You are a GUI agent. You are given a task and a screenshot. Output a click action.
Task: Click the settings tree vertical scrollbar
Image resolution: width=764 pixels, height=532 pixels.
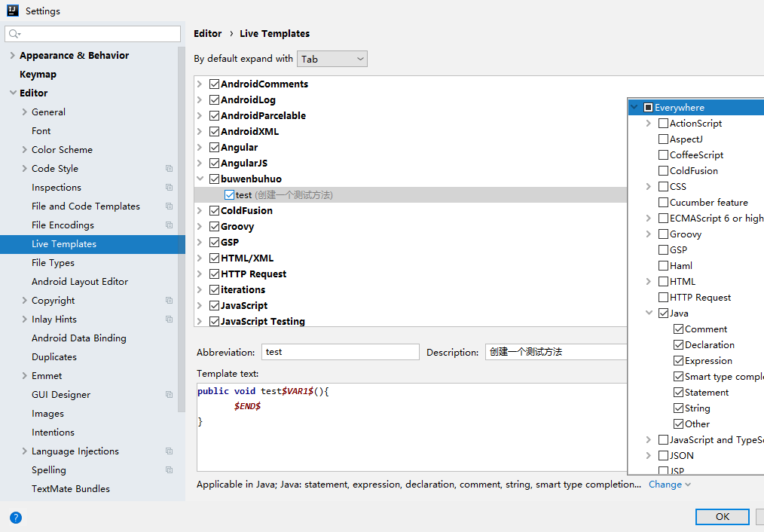click(182, 229)
